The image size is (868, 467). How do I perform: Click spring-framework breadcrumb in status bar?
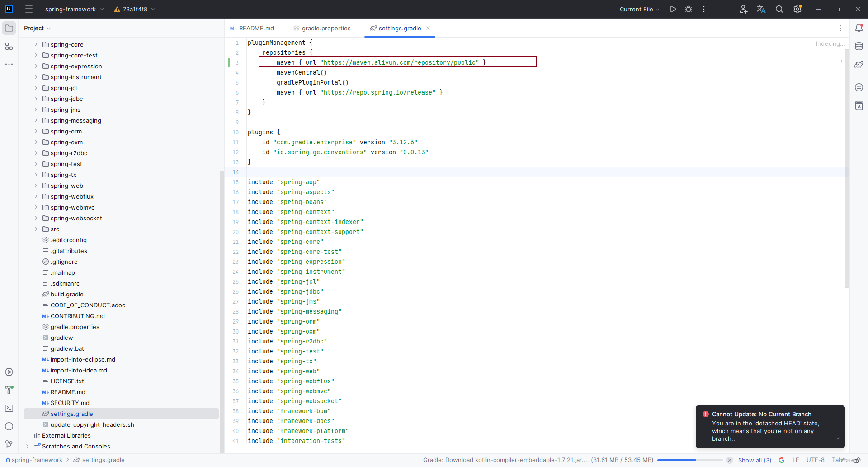coord(34,460)
